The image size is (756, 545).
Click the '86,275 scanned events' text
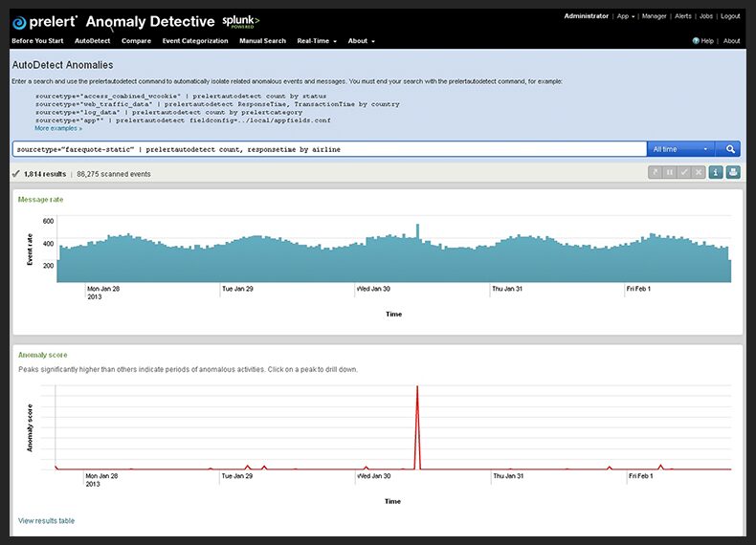point(114,174)
